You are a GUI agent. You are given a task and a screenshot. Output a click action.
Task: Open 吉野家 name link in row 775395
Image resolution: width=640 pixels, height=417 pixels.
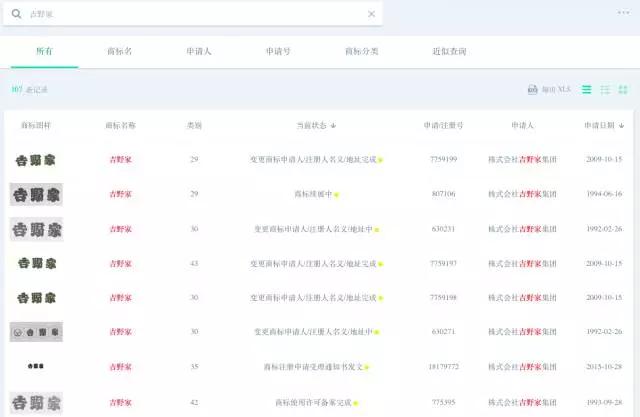pos(120,402)
